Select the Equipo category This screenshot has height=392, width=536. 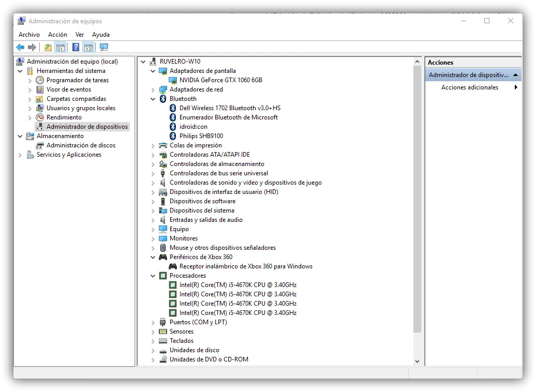coord(179,229)
